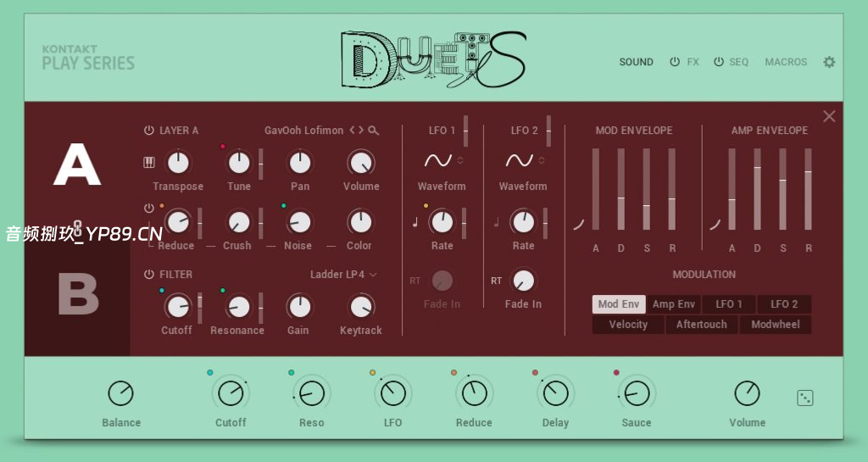Toggle the Reduce section power button
Screen dimensions: 868x462
(x=149, y=208)
